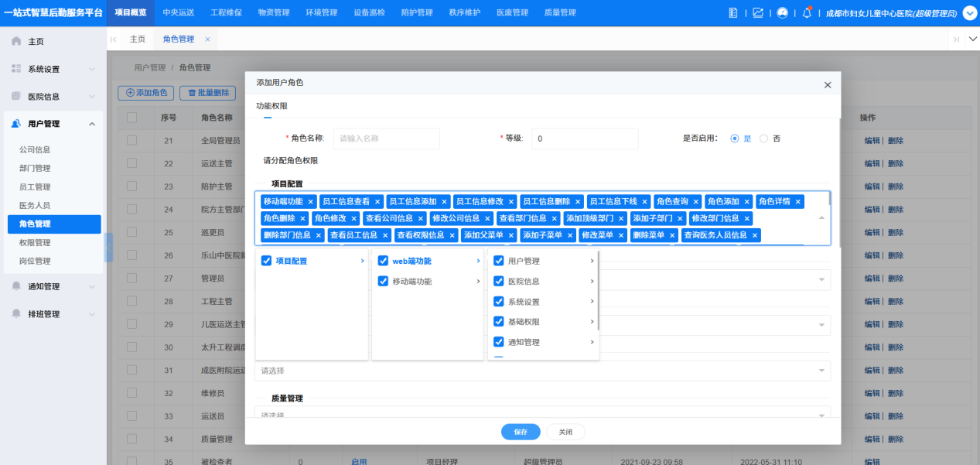Screen dimensions: 980x465
Task: Open the dashboard gauge icon in header
Action: pyautogui.click(x=783, y=13)
